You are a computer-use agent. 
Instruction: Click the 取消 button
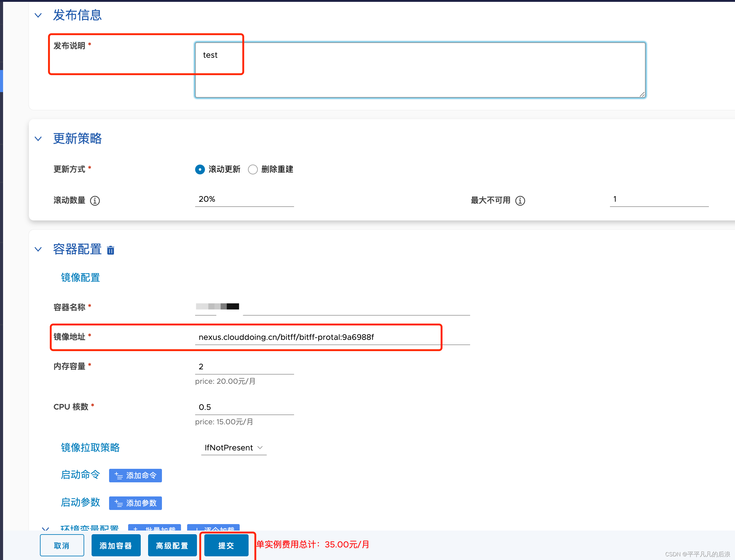pyautogui.click(x=62, y=545)
